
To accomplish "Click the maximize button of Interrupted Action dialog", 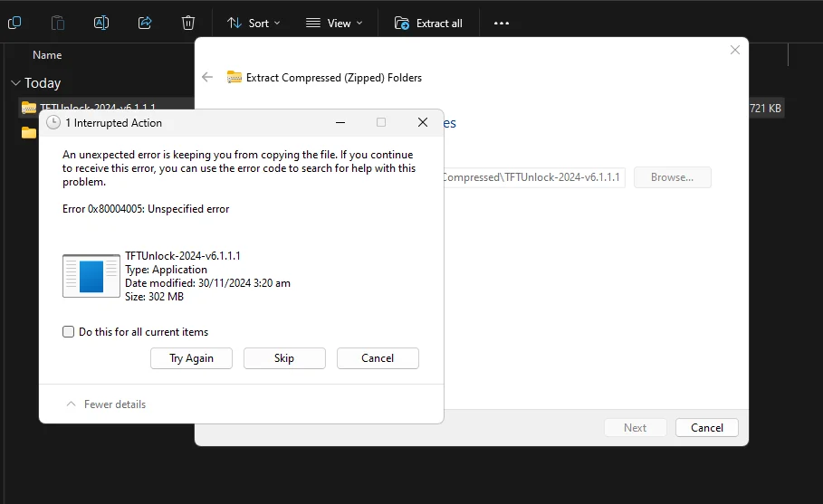I will coord(381,123).
